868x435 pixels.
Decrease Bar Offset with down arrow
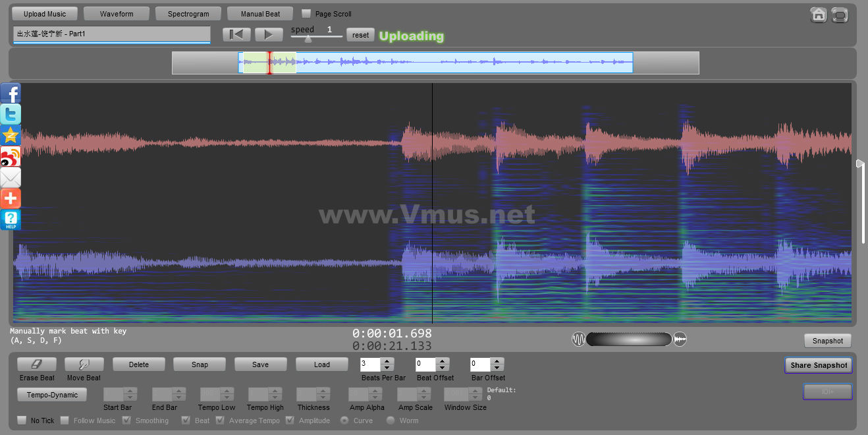497,368
